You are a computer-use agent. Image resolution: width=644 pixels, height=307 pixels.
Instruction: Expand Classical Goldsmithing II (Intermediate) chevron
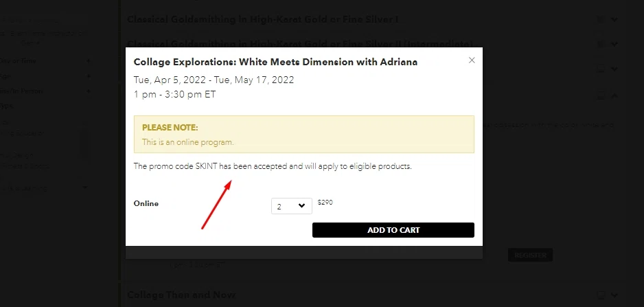(614, 44)
